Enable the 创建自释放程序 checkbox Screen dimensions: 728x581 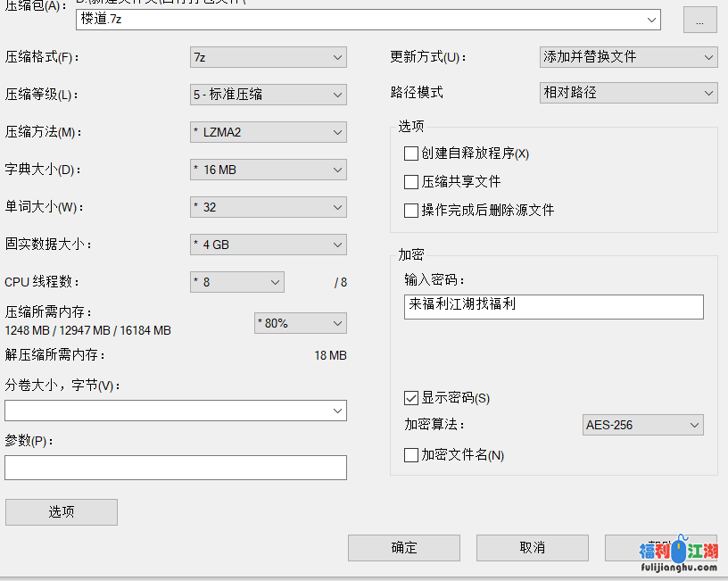point(411,154)
